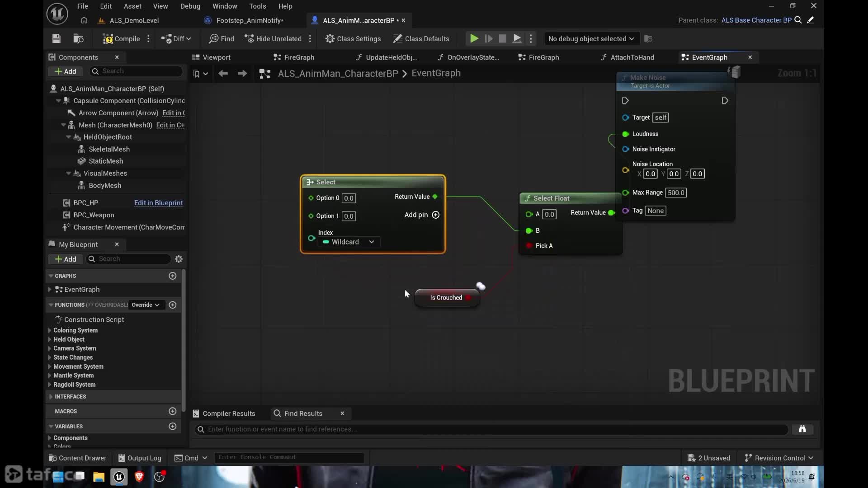
Task: Add a new variable
Action: click(x=172, y=426)
